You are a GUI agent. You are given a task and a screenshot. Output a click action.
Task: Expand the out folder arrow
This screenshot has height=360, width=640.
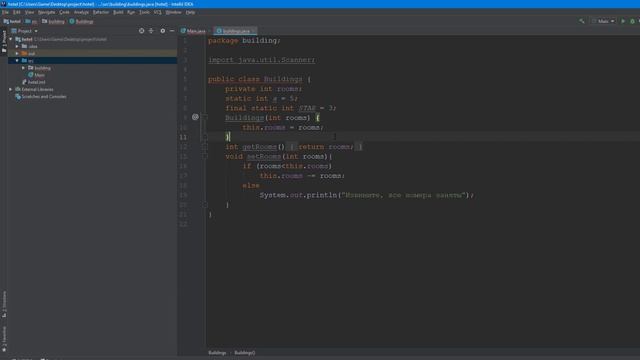coord(17,53)
